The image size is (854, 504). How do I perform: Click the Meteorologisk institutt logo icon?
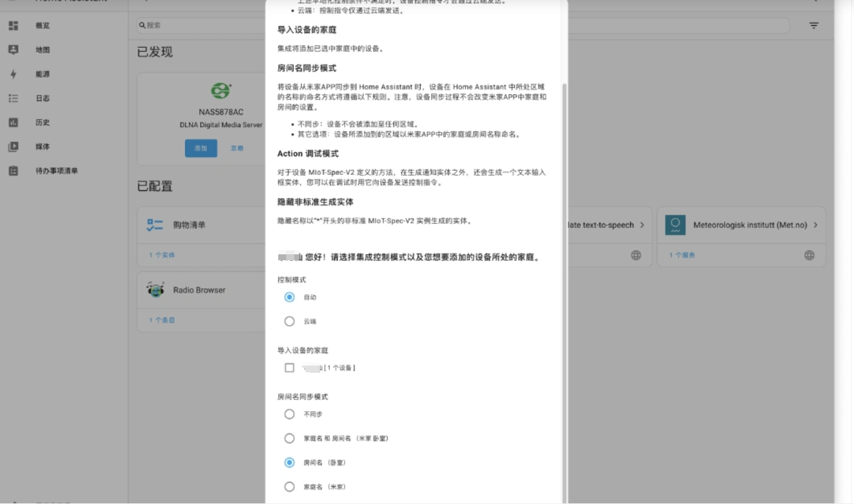(x=674, y=225)
